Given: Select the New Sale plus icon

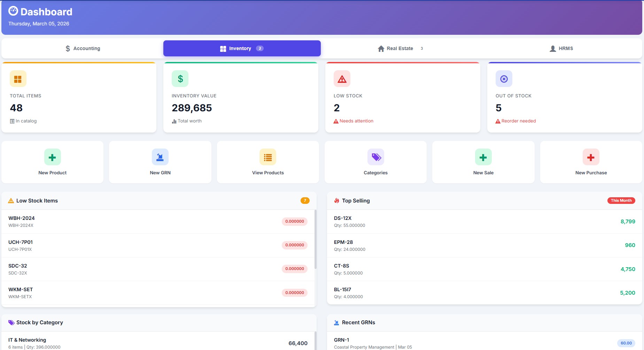Looking at the screenshot, I should (x=483, y=157).
